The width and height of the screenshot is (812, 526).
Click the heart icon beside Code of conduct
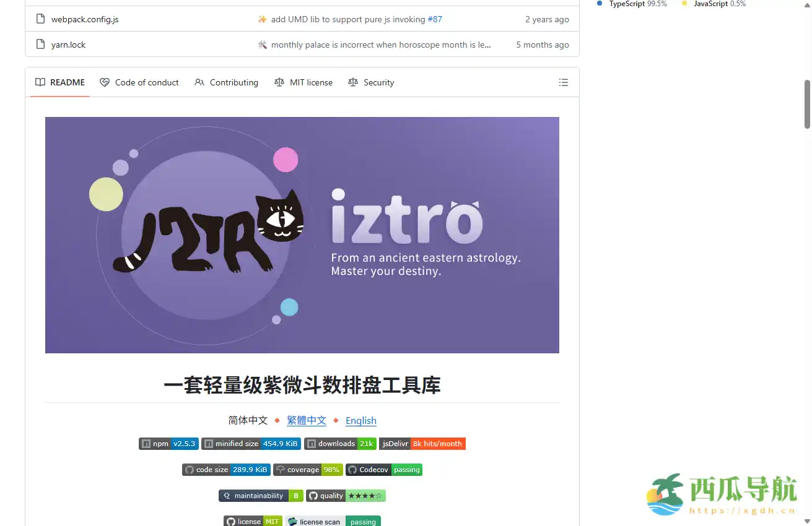point(104,82)
